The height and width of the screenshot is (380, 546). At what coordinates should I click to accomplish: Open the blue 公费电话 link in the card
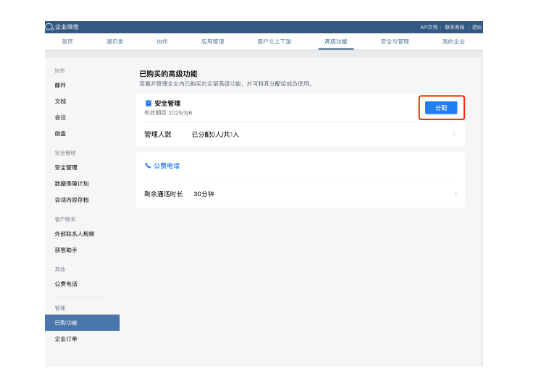(167, 166)
